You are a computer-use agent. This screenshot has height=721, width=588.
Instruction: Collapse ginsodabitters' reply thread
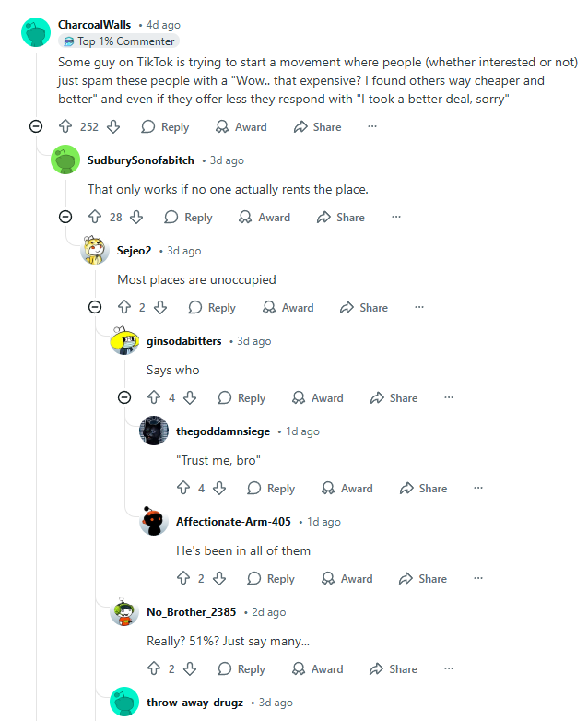(124, 397)
